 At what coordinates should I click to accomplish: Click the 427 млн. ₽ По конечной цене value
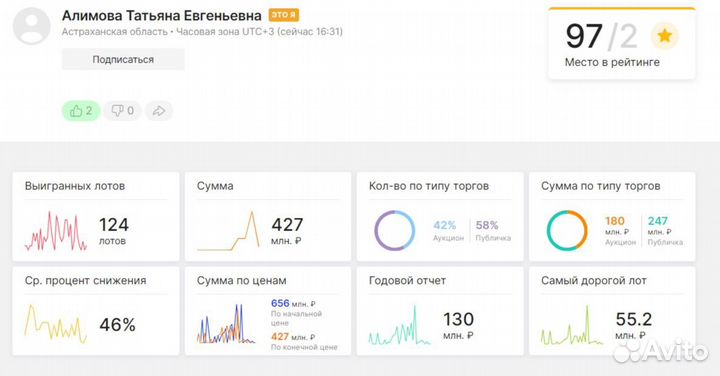click(x=304, y=342)
